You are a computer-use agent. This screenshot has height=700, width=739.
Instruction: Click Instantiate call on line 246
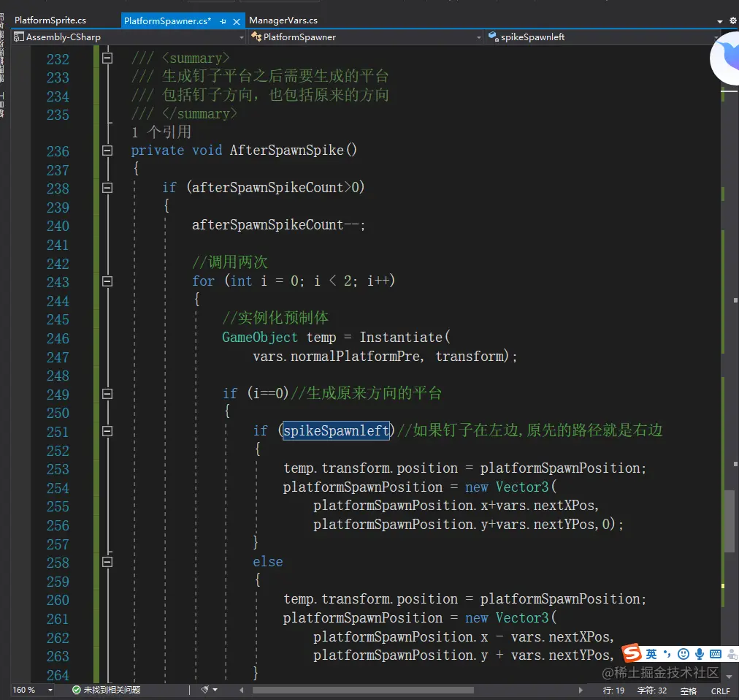(401, 338)
